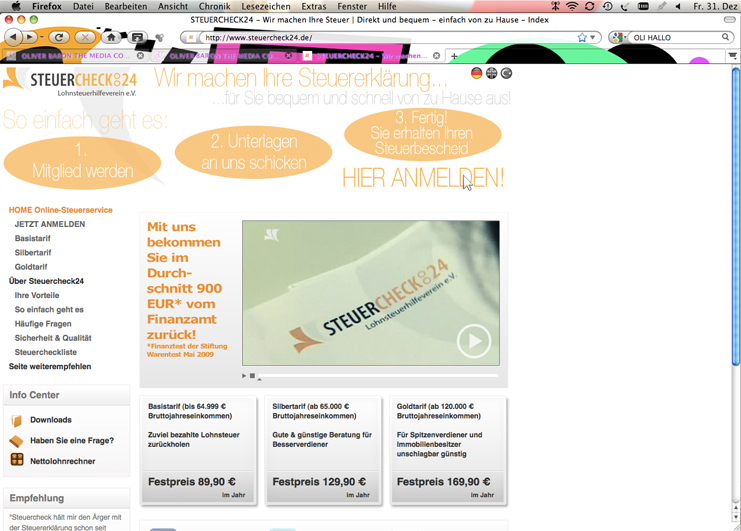This screenshot has height=531, width=741.
Task: Click the '3. Fertig!' oval
Action: pos(423,133)
